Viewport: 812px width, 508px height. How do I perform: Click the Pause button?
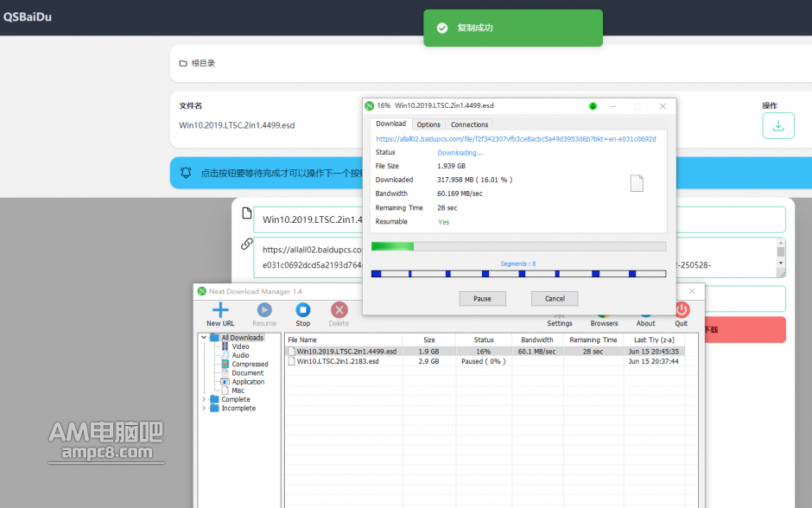(x=482, y=299)
